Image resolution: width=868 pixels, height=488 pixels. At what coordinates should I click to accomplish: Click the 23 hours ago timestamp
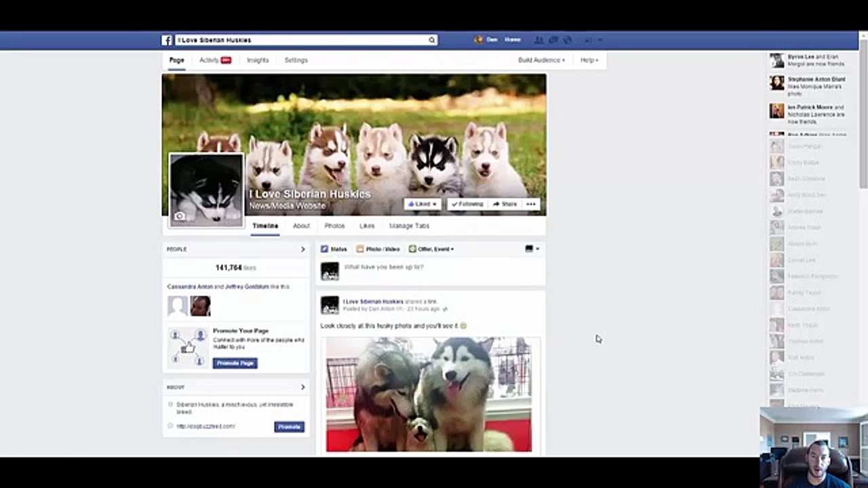click(x=423, y=309)
